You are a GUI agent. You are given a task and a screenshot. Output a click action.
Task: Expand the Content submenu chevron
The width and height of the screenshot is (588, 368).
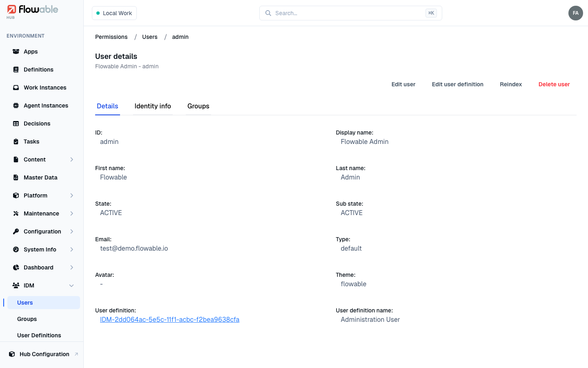pyautogui.click(x=72, y=159)
